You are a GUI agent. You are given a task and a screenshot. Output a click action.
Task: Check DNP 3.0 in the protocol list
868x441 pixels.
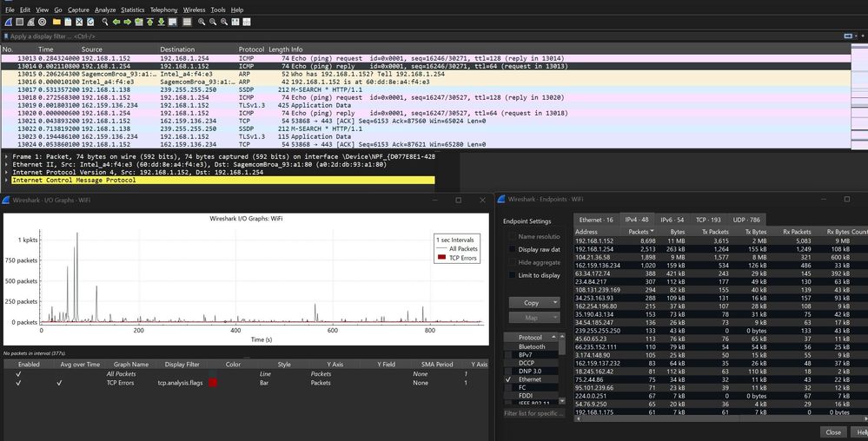point(508,372)
